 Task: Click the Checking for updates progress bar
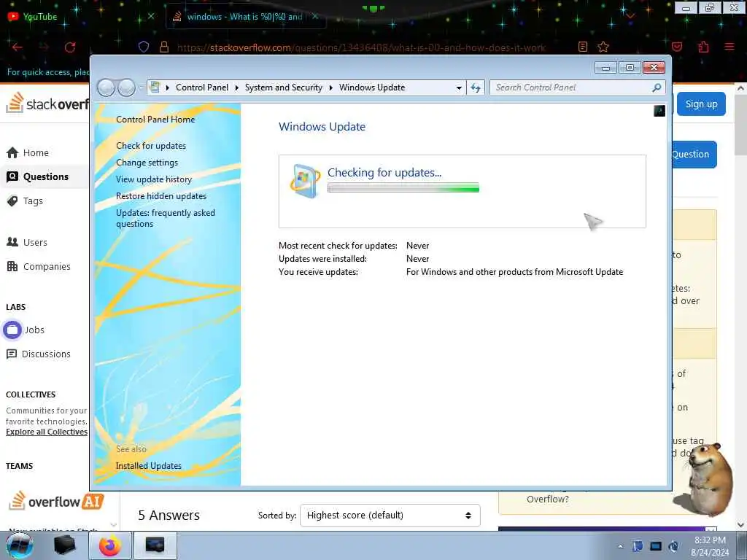pyautogui.click(x=403, y=188)
